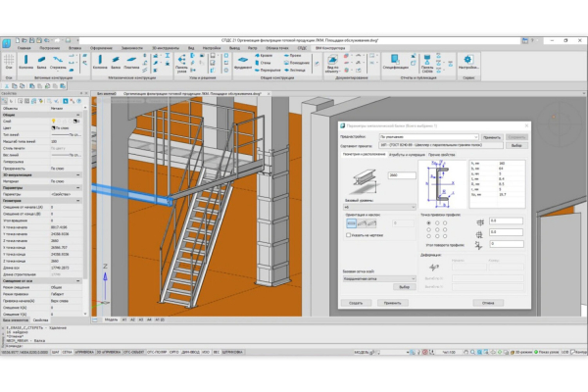
Task: Open the Спецификации tool
Action: coord(395,62)
